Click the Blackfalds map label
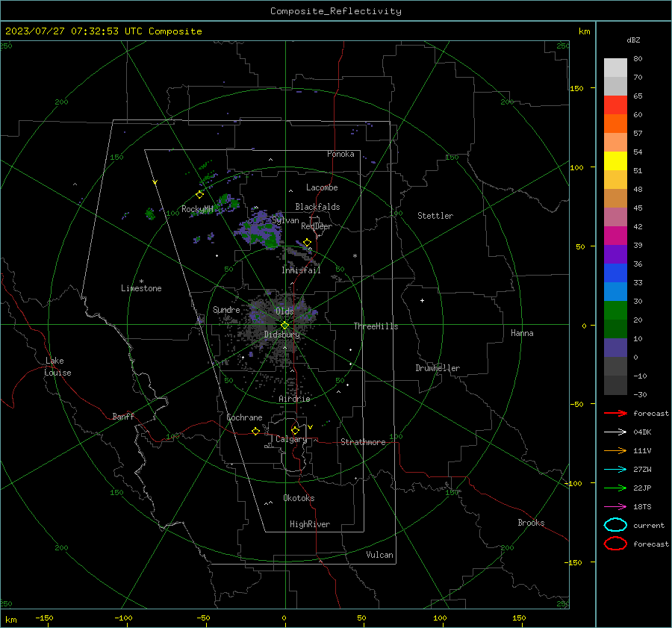This screenshot has width=672, height=628. coord(317,207)
